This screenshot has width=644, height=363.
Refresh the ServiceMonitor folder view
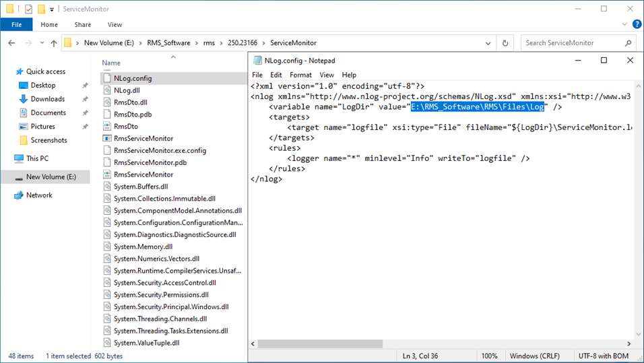[505, 42]
